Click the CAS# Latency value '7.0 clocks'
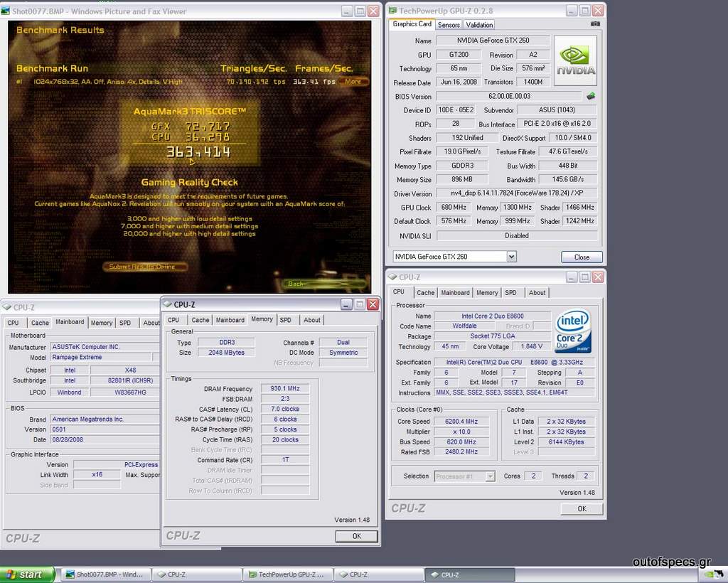The image size is (728, 583). click(285, 409)
